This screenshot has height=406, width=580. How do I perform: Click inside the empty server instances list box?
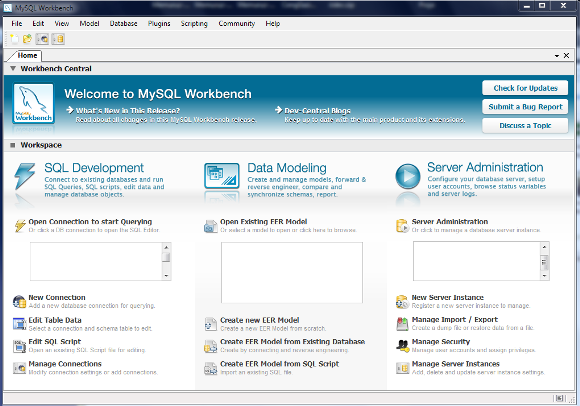(477, 261)
